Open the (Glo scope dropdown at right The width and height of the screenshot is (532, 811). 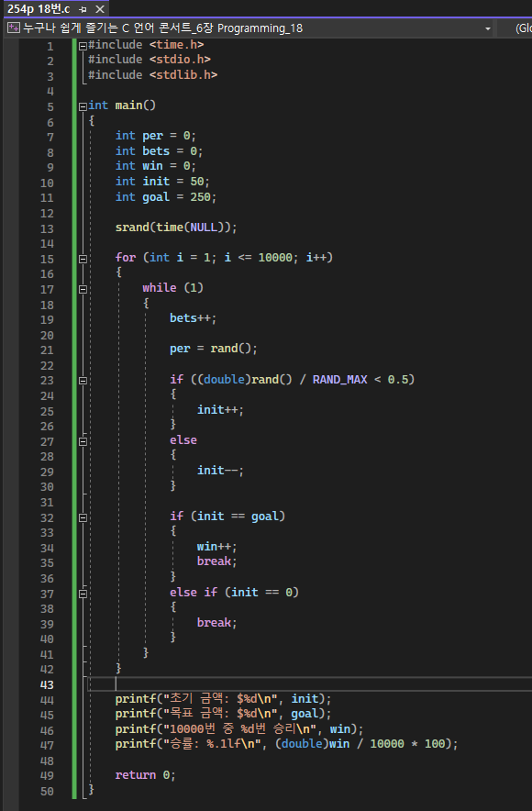(515, 28)
